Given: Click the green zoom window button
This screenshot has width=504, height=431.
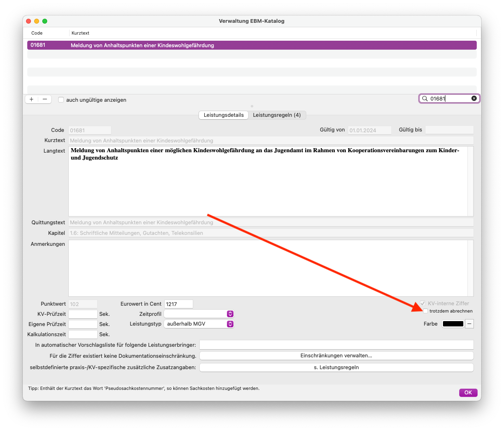Looking at the screenshot, I should [x=45, y=21].
